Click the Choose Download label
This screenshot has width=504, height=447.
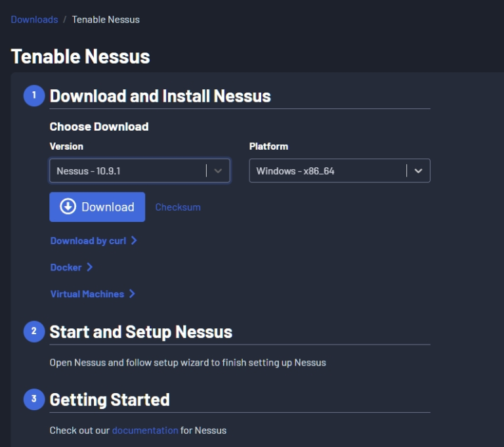pyautogui.click(x=99, y=127)
